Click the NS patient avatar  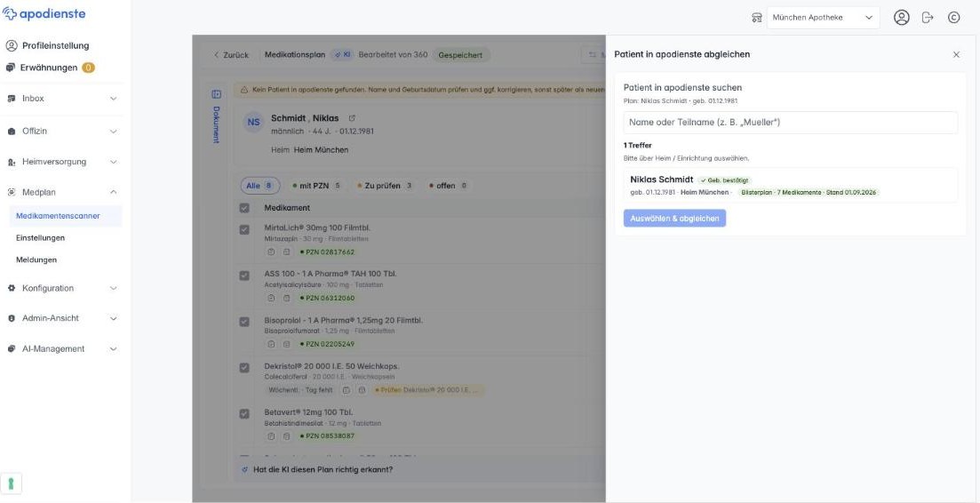253,123
